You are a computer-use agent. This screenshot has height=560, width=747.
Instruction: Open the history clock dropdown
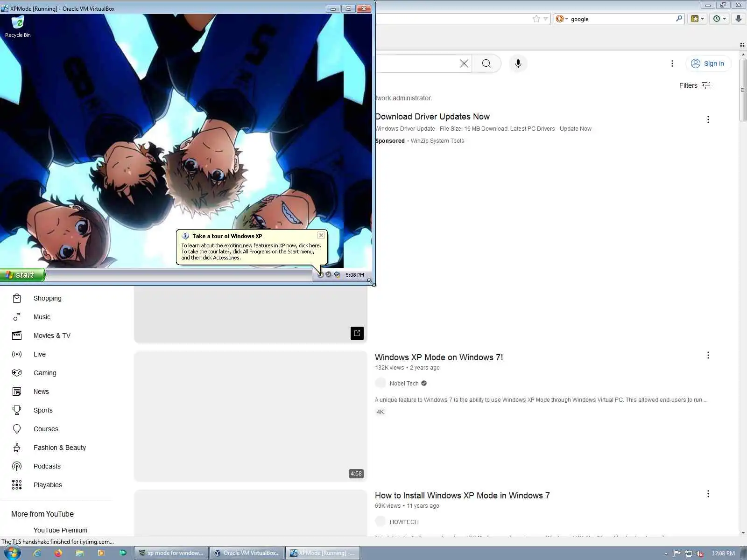coord(719,19)
